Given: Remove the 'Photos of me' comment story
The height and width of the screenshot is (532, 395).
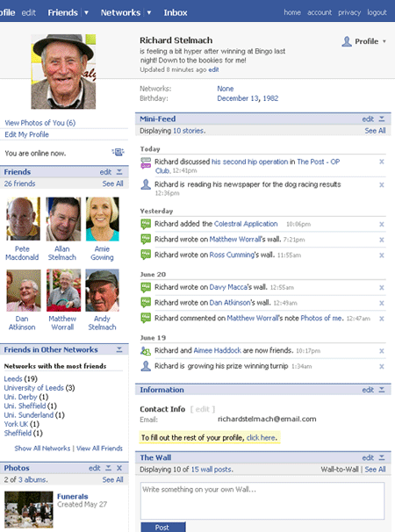Looking at the screenshot, I should (x=382, y=319).
